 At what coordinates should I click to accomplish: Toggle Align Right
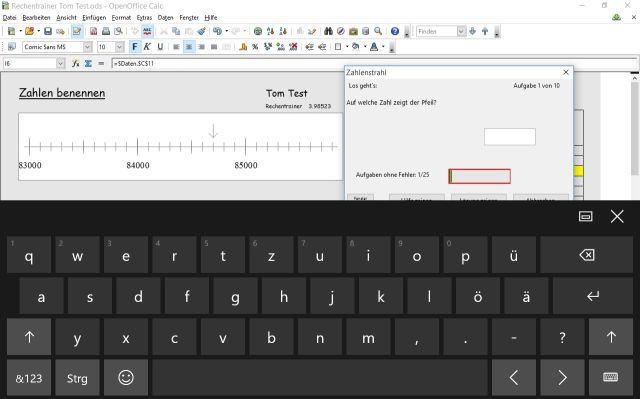(x=202, y=47)
